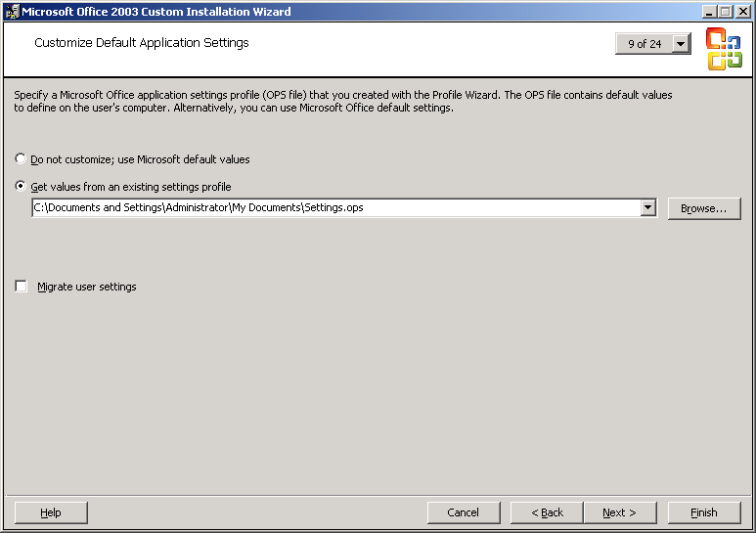Close the Custom Installation Wizard window
This screenshot has width=756, height=533.
[742, 11]
